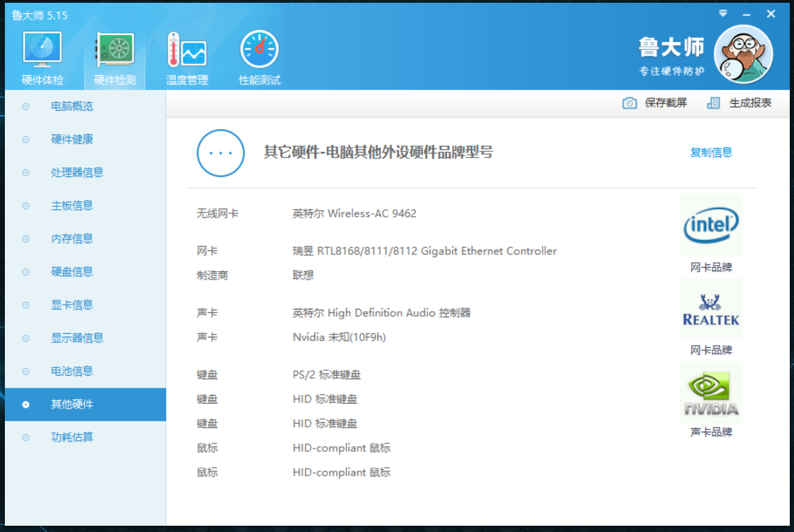Click the 网卡品牌 label under Realtek logo
794x532 pixels.
tap(711, 350)
